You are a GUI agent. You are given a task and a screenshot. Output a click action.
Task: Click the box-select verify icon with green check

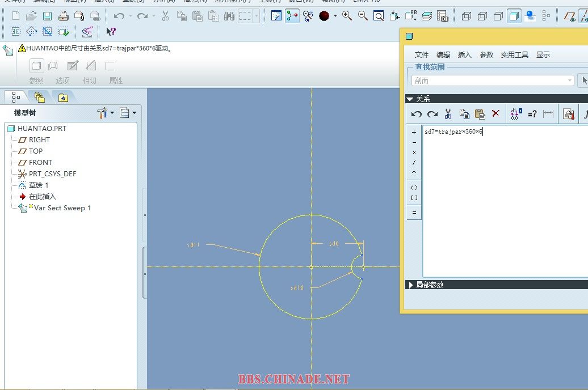click(64, 32)
